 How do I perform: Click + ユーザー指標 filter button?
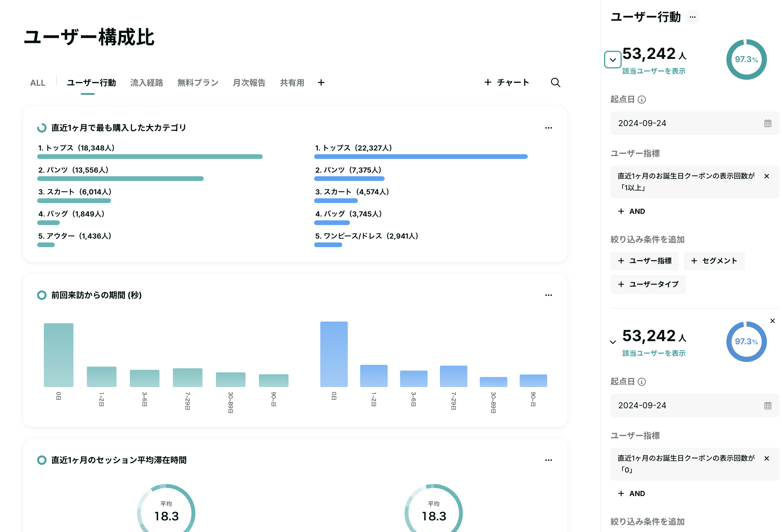(x=644, y=261)
